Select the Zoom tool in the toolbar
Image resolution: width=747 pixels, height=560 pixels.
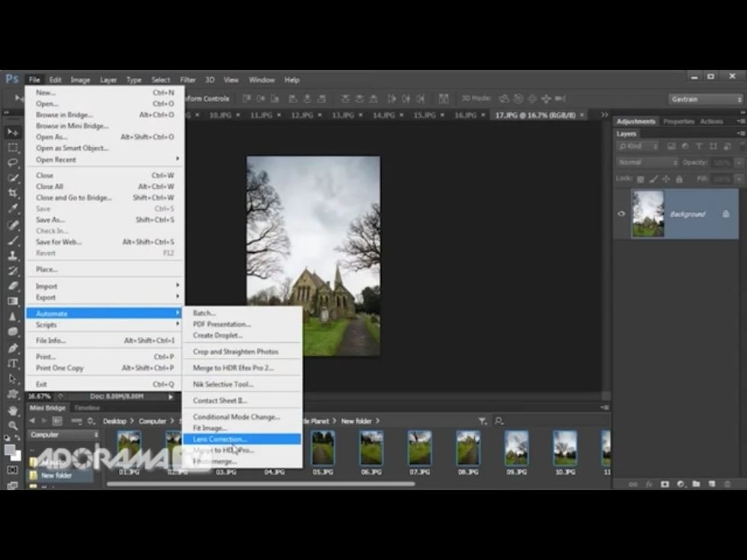pyautogui.click(x=12, y=426)
